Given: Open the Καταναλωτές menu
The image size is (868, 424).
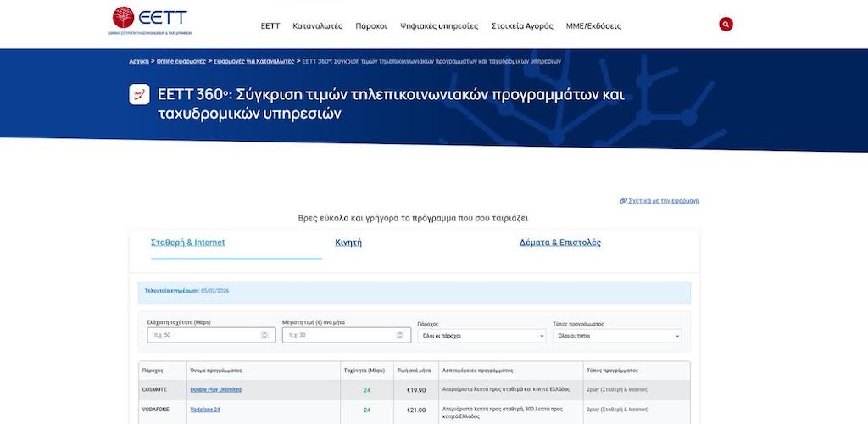Looking at the screenshot, I should click(318, 26).
